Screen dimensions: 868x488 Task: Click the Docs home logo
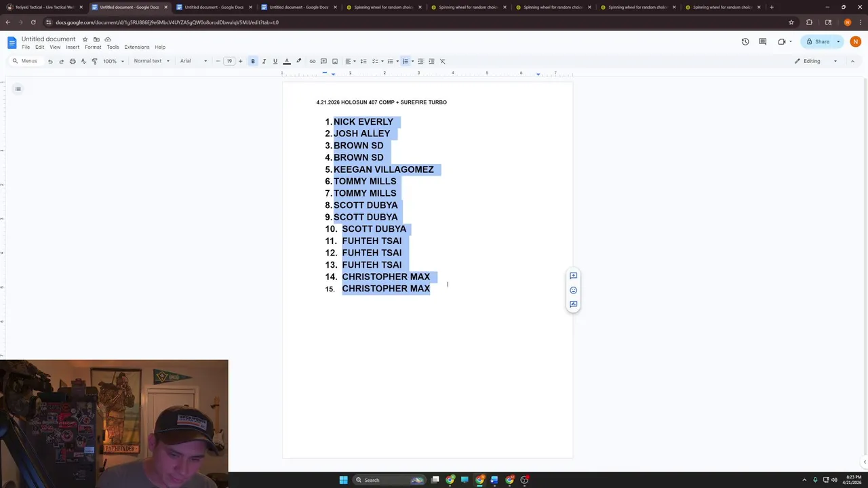[x=12, y=43]
